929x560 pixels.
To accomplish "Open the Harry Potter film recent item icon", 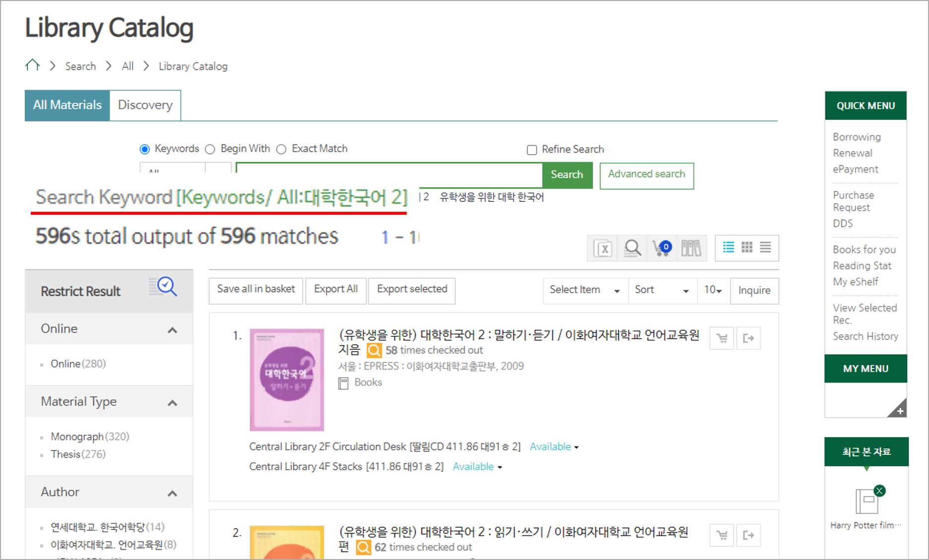I will pos(866,501).
